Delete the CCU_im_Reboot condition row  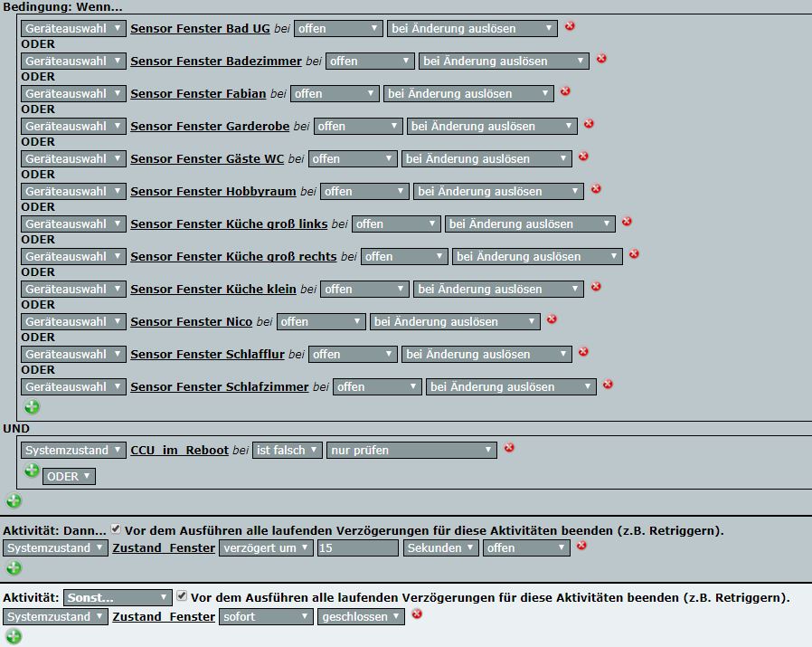point(509,448)
